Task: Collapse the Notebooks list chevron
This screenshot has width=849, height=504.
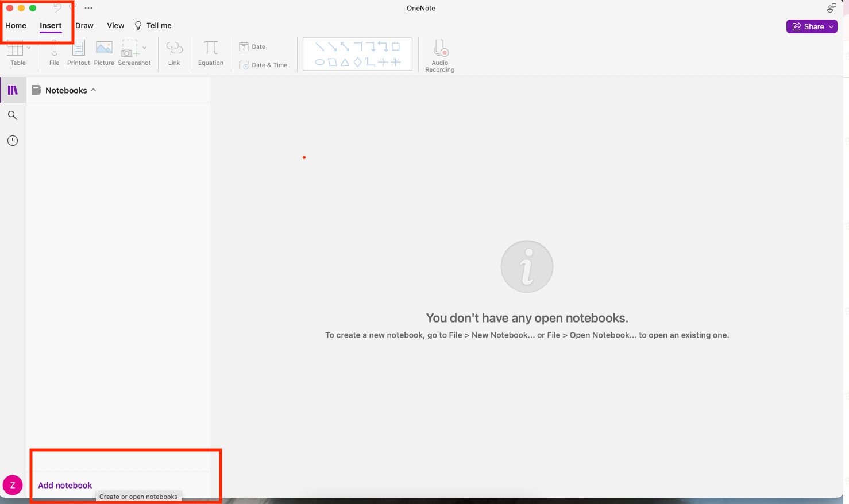Action: pyautogui.click(x=94, y=90)
